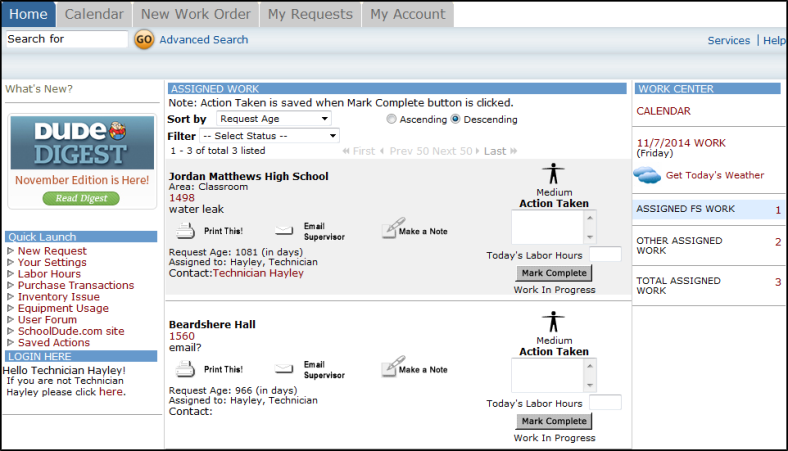This screenshot has width=788, height=451.
Task: Select the Descending sort radio button
Action: (x=456, y=119)
